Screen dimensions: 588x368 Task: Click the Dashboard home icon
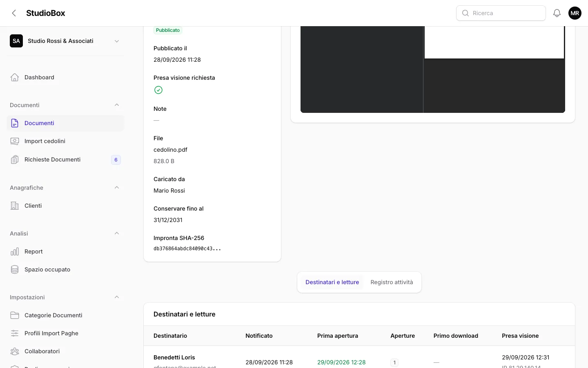(x=15, y=77)
